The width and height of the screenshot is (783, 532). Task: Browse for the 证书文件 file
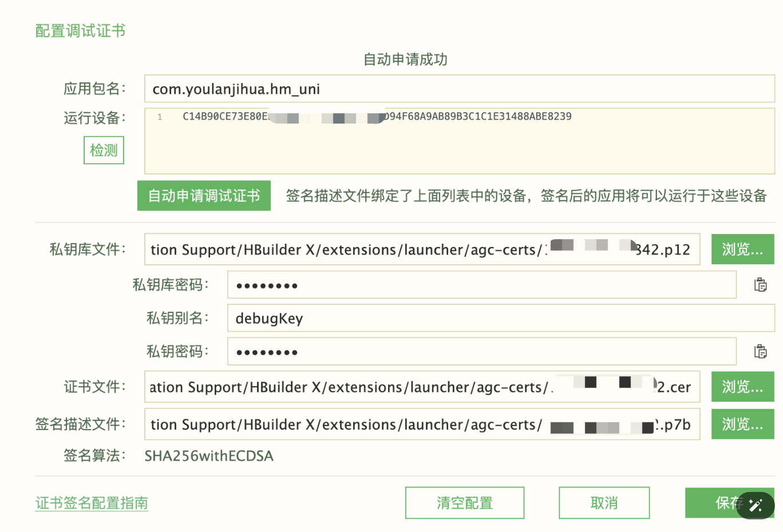pyautogui.click(x=742, y=387)
